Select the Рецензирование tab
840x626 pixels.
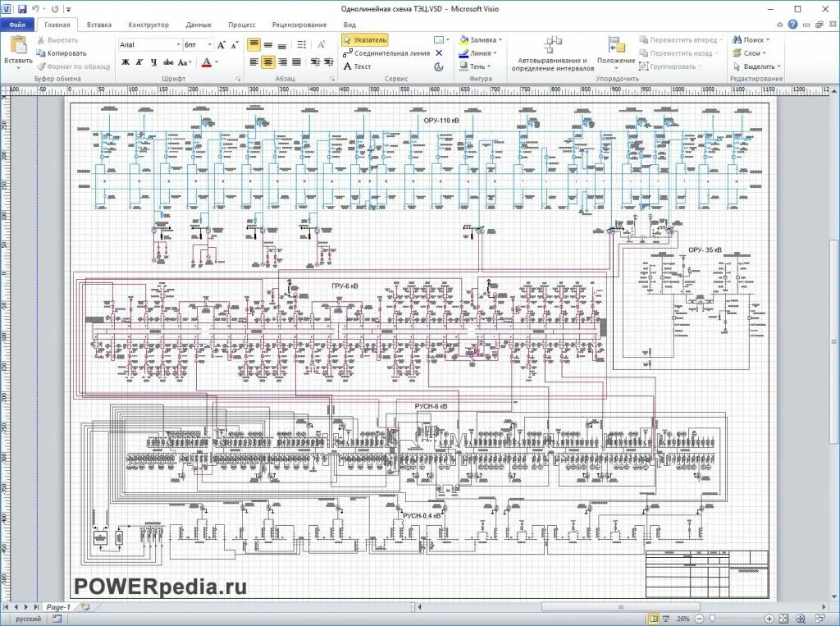(299, 25)
